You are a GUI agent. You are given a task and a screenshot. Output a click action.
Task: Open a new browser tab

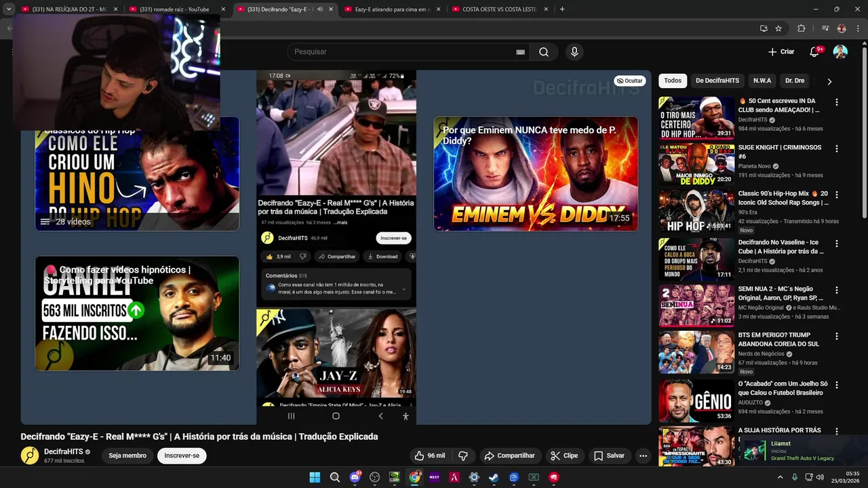pyautogui.click(x=562, y=9)
